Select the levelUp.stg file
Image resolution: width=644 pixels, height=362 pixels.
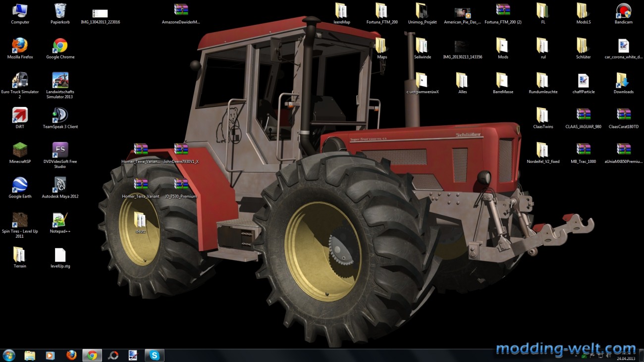pyautogui.click(x=60, y=258)
